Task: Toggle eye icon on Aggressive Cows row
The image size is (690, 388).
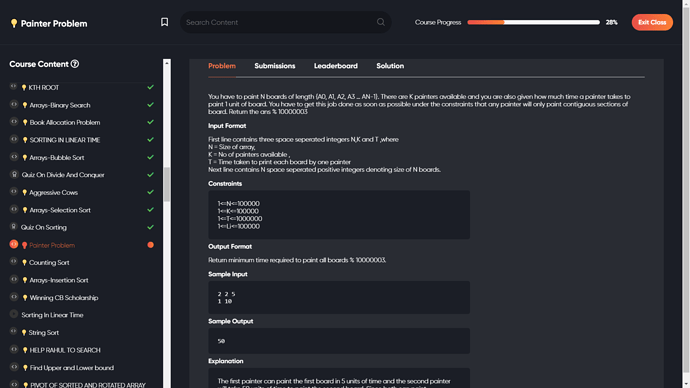Action: (14, 191)
